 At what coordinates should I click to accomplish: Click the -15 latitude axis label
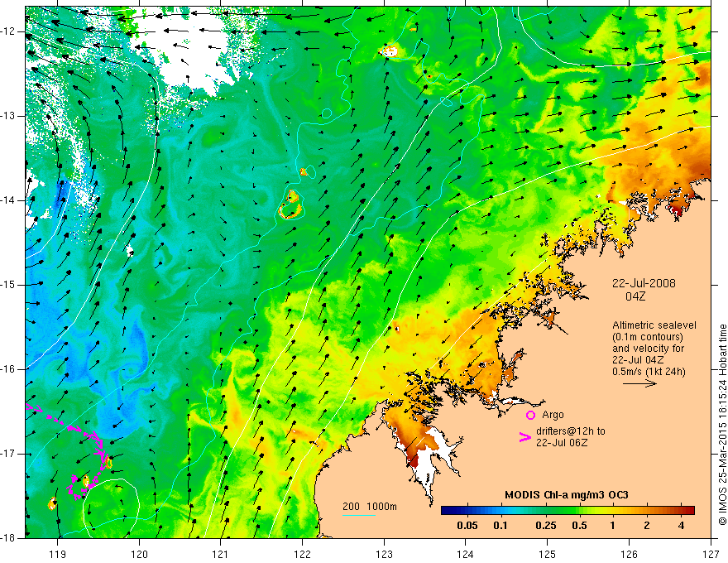pos(9,285)
